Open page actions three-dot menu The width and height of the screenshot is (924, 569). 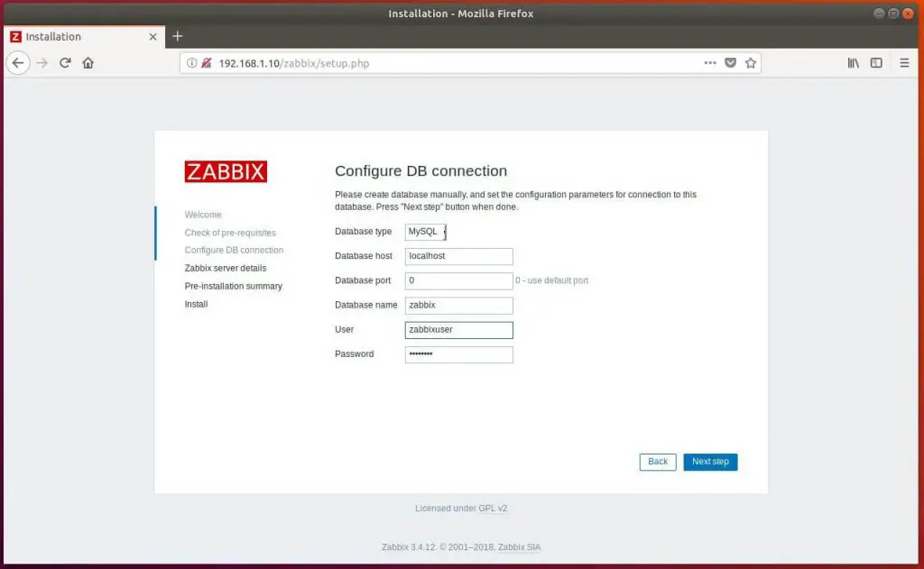[710, 63]
